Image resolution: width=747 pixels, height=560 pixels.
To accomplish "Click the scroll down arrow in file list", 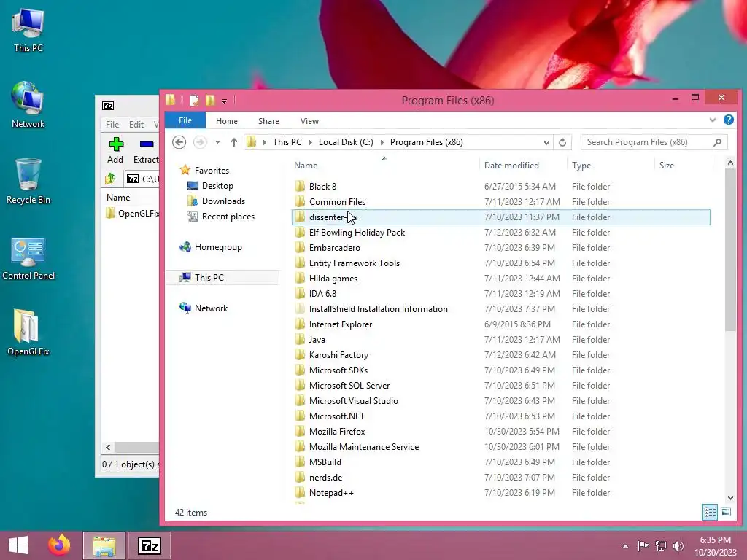I will (x=730, y=498).
